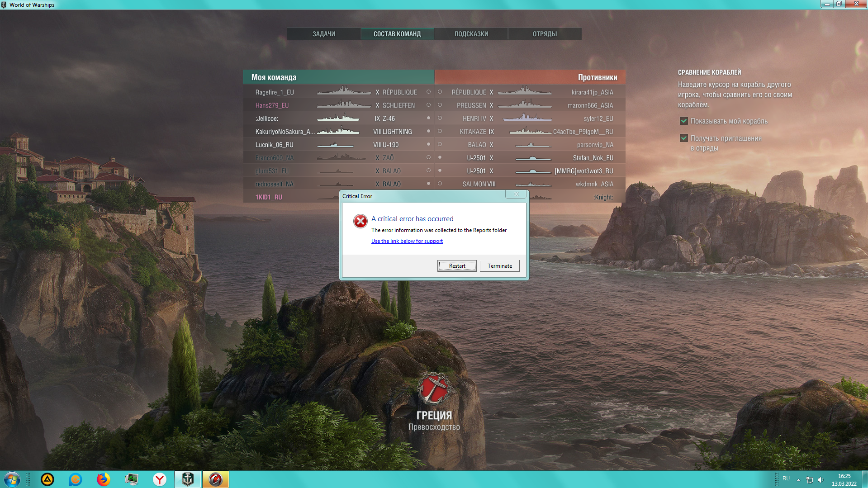Show hidden system tray icons

(x=798, y=479)
